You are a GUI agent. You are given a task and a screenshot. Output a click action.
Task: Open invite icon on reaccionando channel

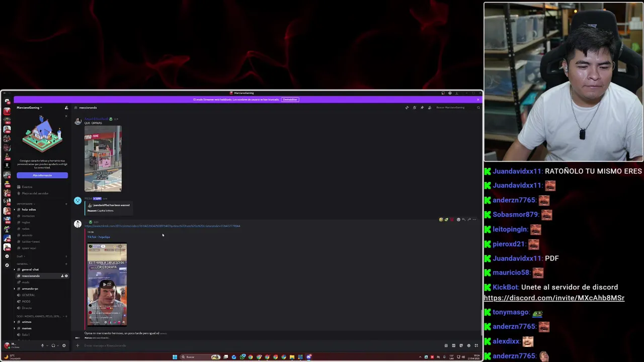(x=62, y=276)
